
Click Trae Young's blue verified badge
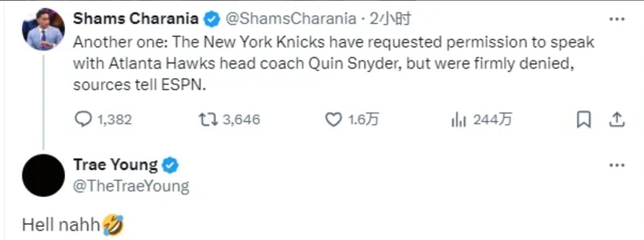pyautogui.click(x=170, y=165)
